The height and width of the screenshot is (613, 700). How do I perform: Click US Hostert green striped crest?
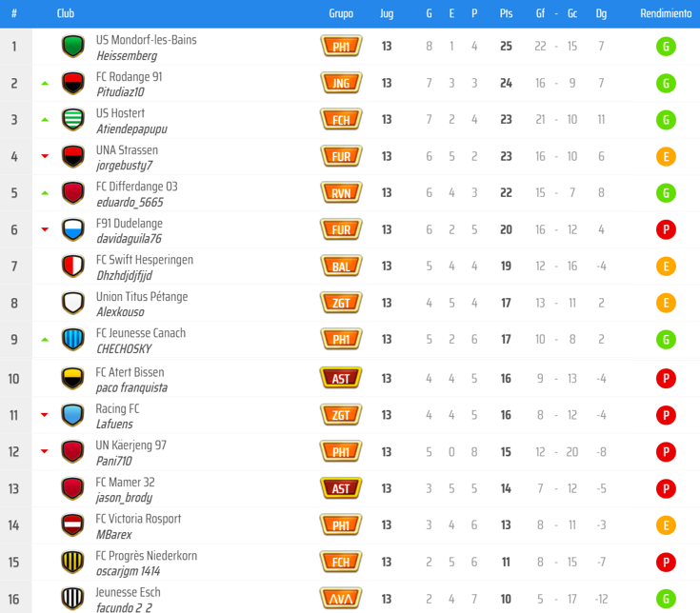pos(73,120)
